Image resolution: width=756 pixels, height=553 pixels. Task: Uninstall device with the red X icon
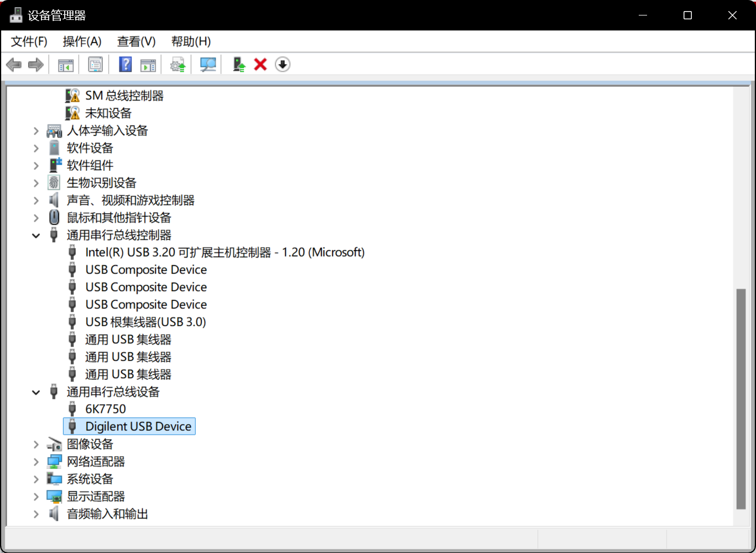coord(260,65)
